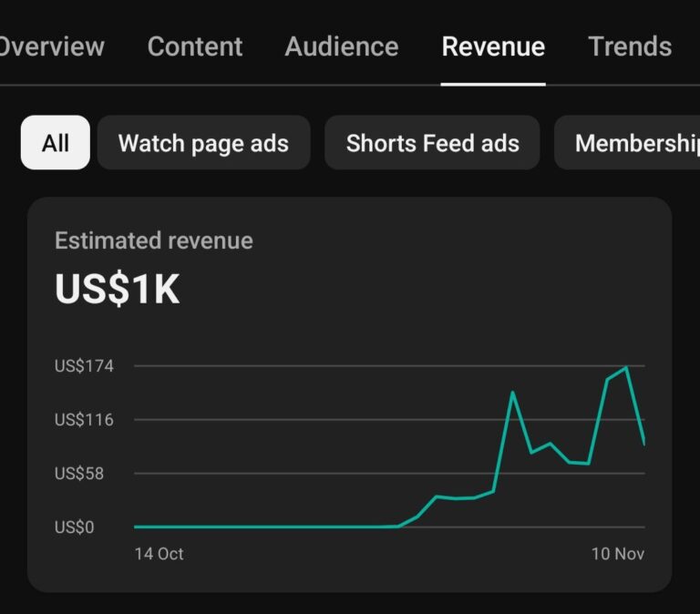The image size is (700, 614).
Task: Open the Content tab
Action: pos(195,46)
